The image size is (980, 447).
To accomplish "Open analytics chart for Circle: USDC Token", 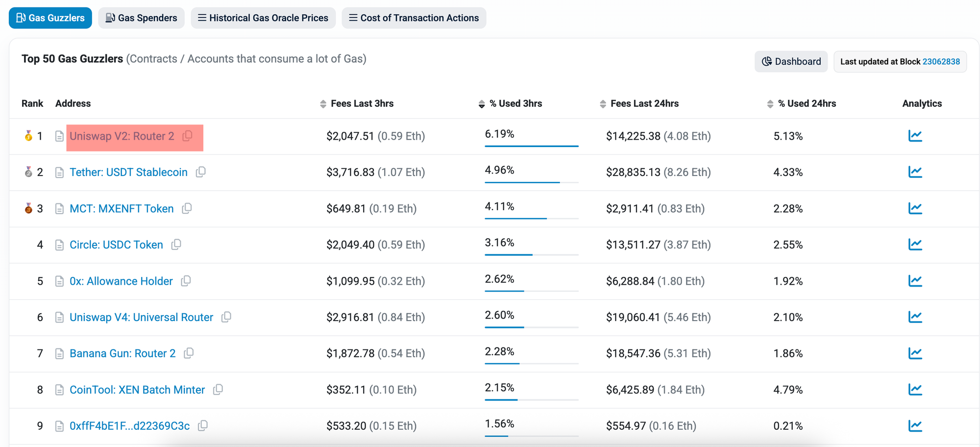I will [915, 245].
